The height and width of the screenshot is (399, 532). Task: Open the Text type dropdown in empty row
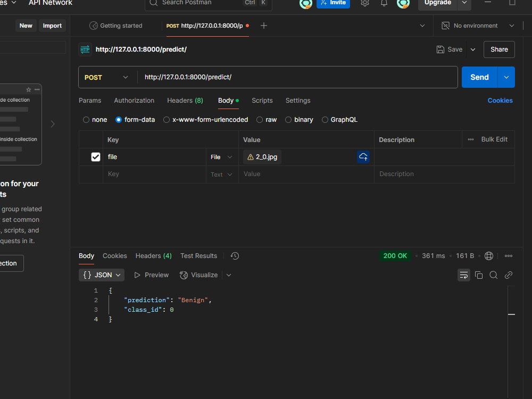(221, 174)
